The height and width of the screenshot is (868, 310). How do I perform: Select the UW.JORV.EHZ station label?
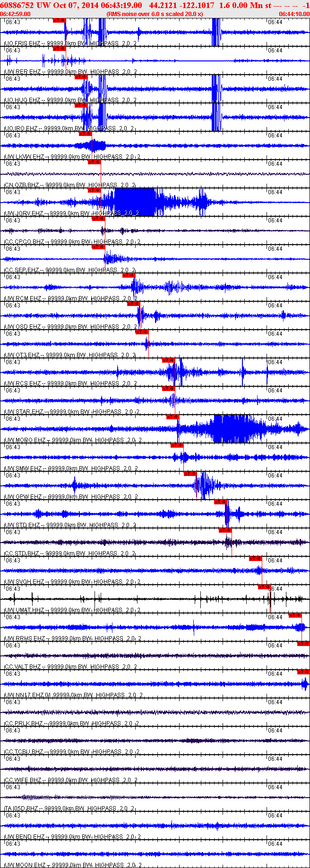[71, 213]
